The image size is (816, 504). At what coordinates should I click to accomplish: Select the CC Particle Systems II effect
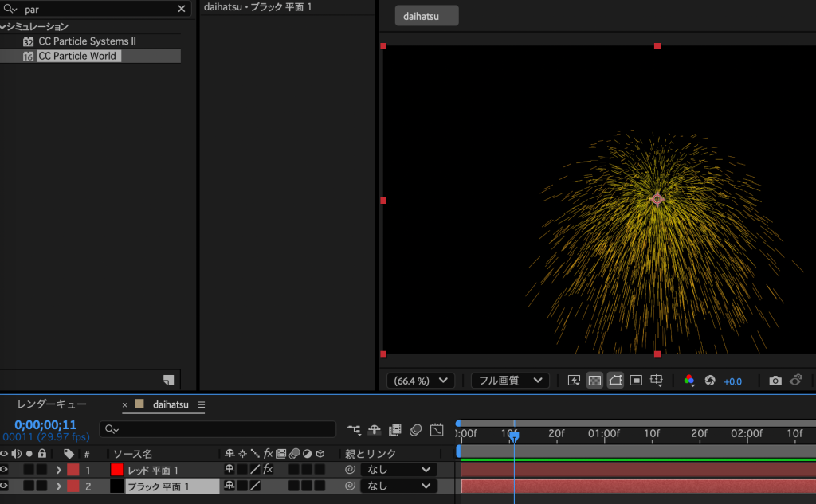click(87, 41)
